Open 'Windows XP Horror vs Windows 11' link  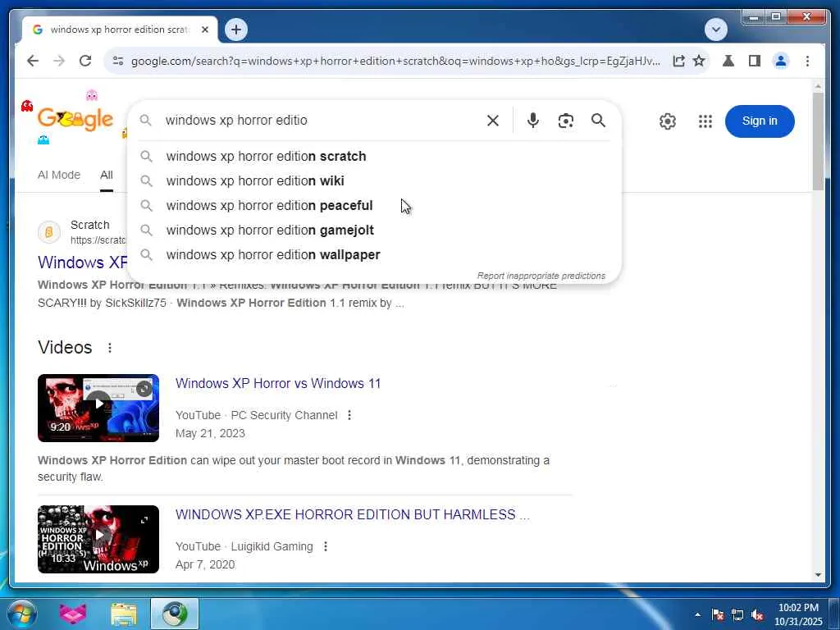278,384
